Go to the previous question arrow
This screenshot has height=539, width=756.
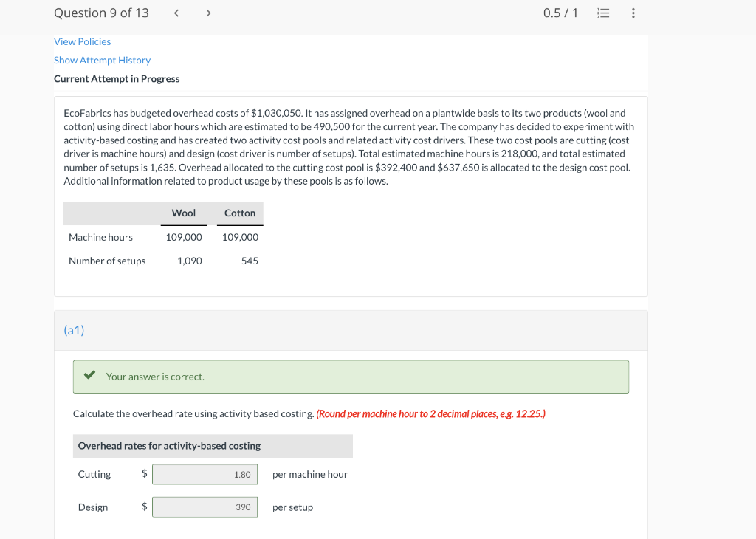tap(176, 13)
